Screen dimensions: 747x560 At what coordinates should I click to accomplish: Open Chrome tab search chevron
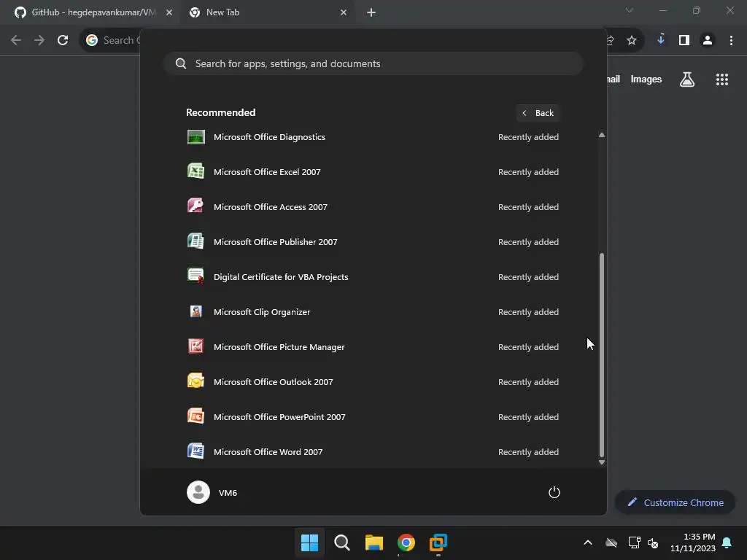630,10
